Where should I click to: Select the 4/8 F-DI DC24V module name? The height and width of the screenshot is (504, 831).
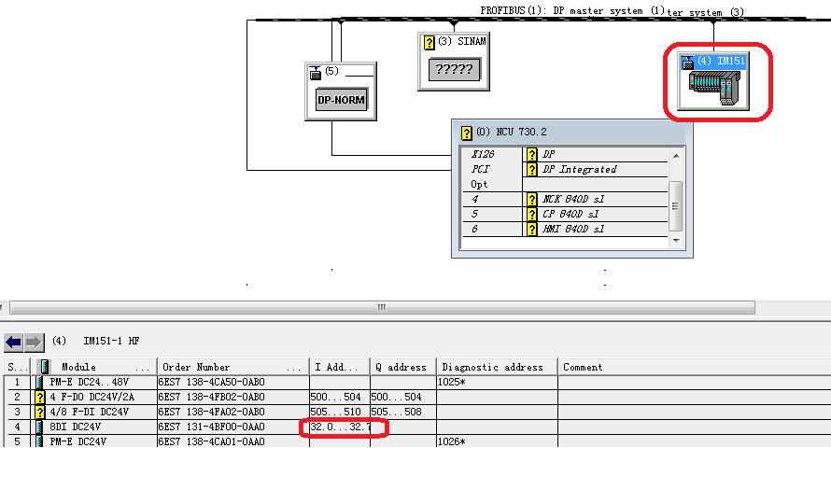pos(89,412)
